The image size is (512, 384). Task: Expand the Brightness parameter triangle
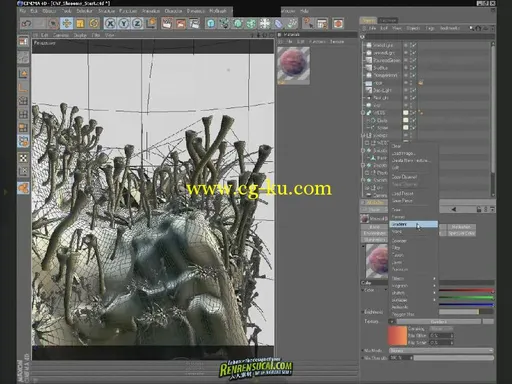(363, 312)
